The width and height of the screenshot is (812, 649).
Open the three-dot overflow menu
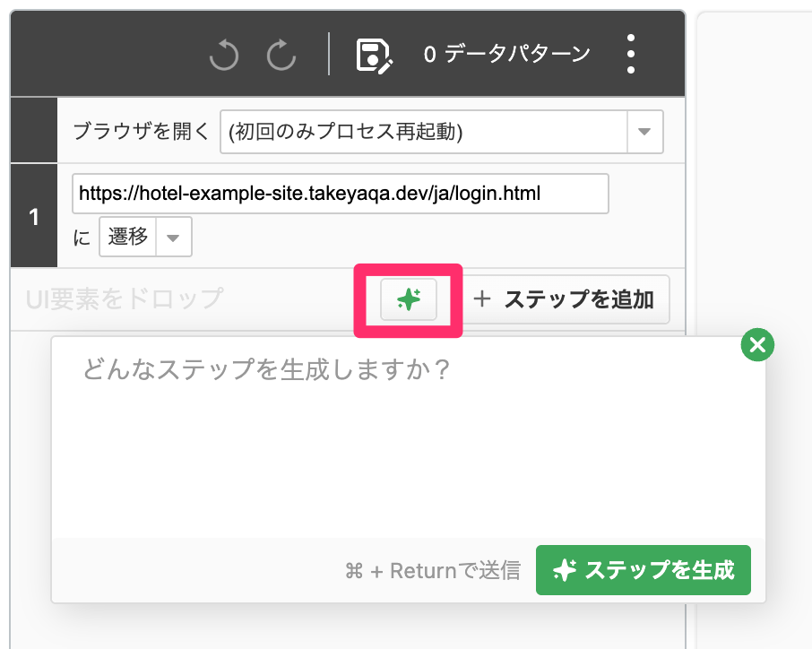630,54
